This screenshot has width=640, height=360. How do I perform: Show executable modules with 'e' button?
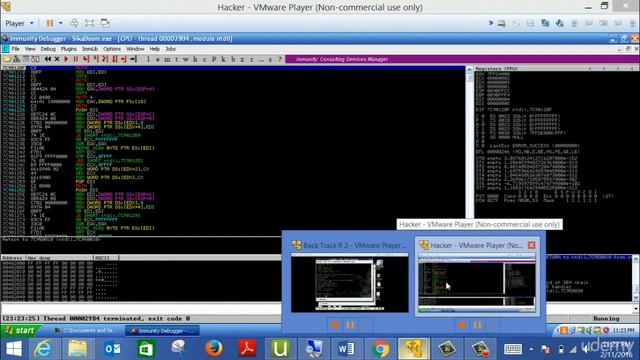pos(158,59)
